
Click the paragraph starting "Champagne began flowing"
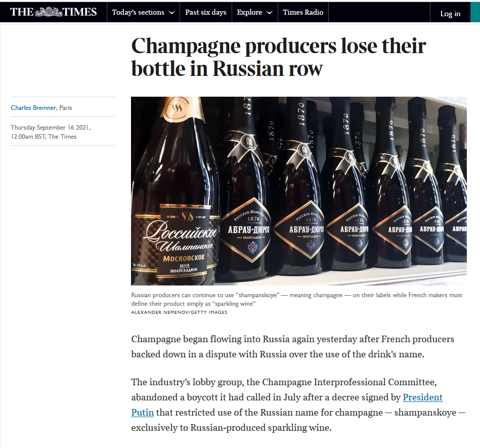(285, 346)
